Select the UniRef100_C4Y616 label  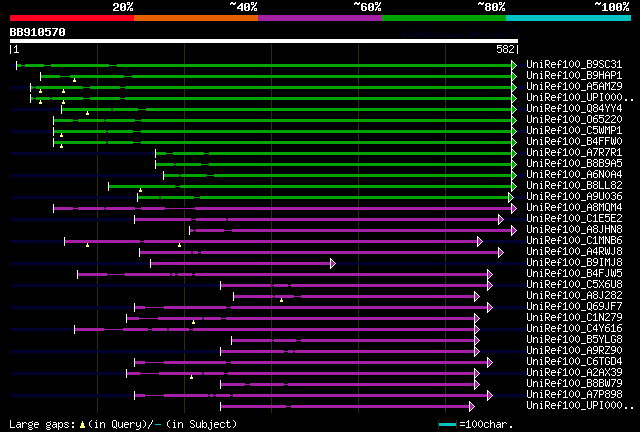point(574,329)
